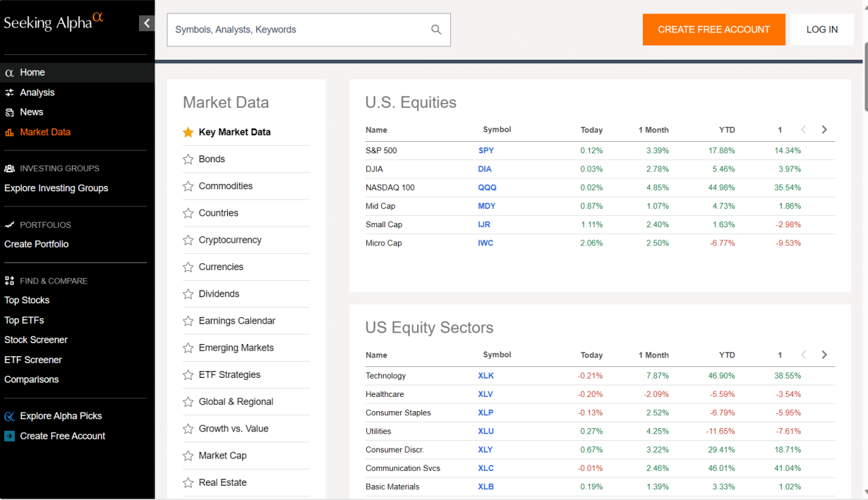Star the Global & Regional category
The width and height of the screenshot is (868, 500).
click(189, 402)
